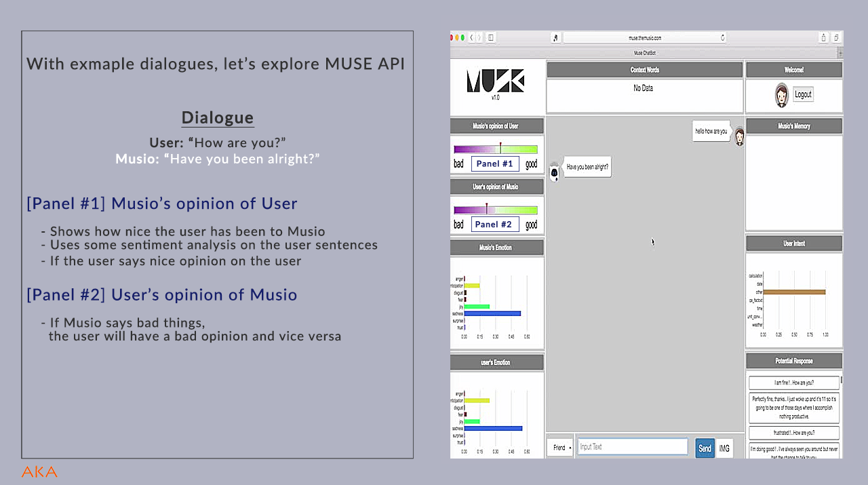Click the "No Data" text
868x485 pixels.
(x=643, y=88)
